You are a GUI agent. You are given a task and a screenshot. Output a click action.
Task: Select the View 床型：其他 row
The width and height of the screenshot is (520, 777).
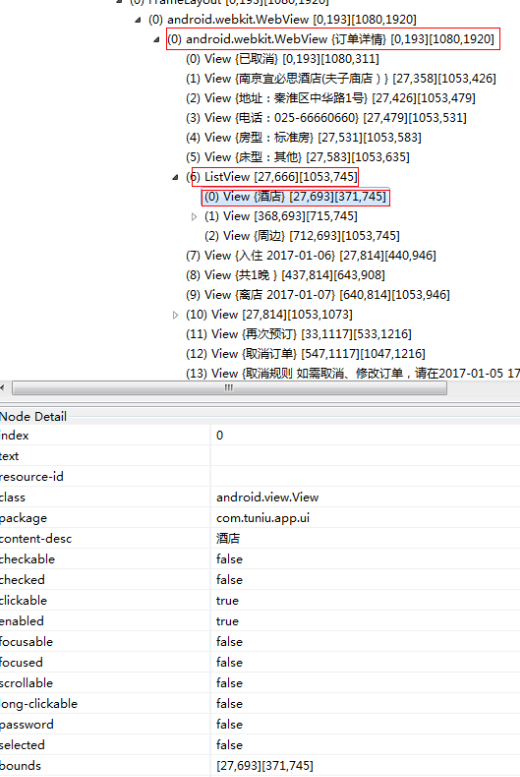click(297, 157)
